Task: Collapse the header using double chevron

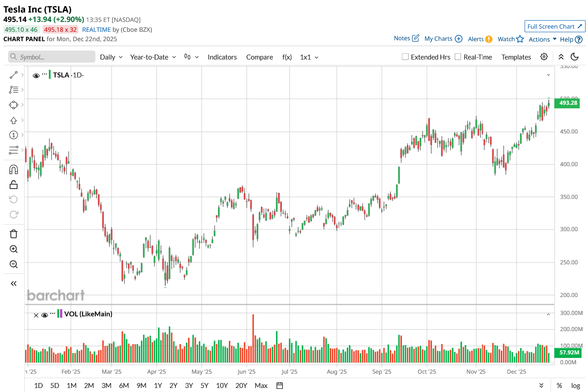Action: coord(561,57)
